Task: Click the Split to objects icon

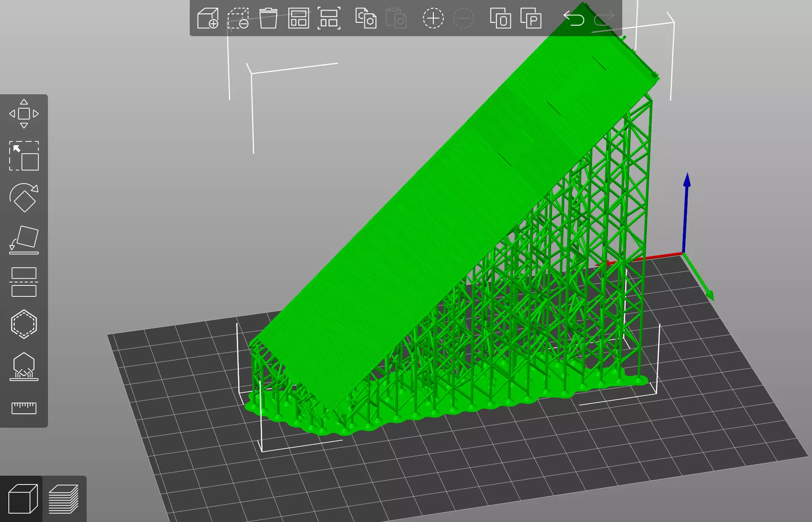Action: click(500, 19)
